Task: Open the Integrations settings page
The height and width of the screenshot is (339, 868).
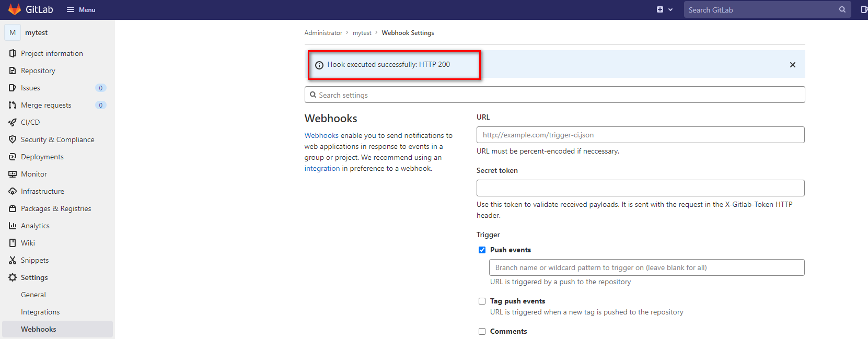Action: point(40,312)
